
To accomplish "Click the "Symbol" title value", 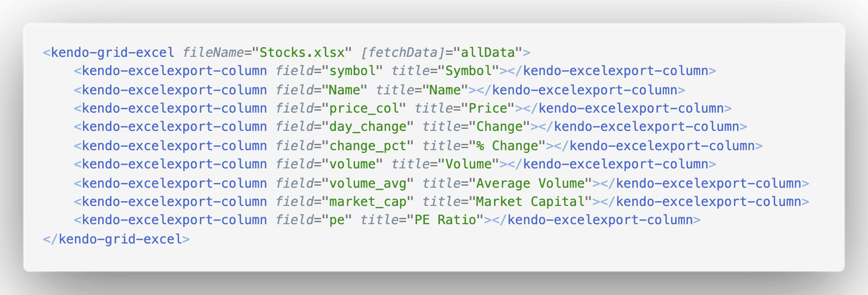I will tap(469, 71).
